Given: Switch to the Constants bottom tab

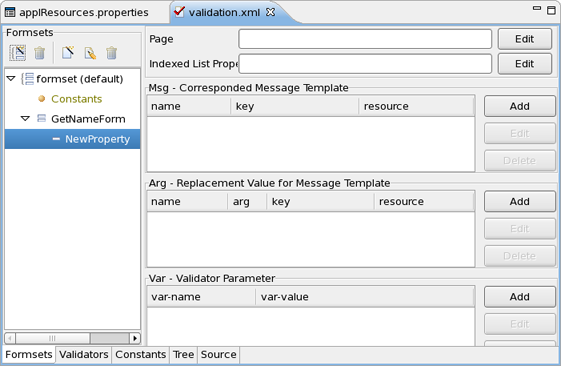Looking at the screenshot, I should [140, 355].
